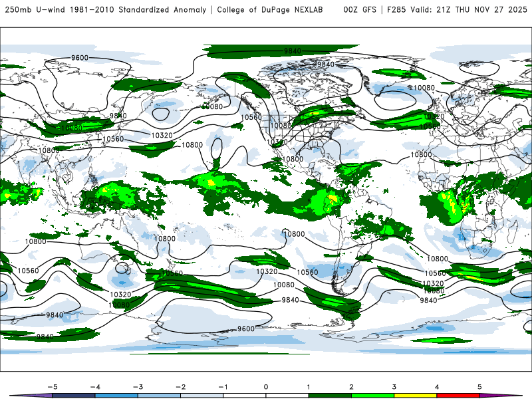Image resolution: width=532 pixels, height=399 pixels.
Task: Click the '9600' contour label near Antarctica
Action: pyautogui.click(x=246, y=329)
